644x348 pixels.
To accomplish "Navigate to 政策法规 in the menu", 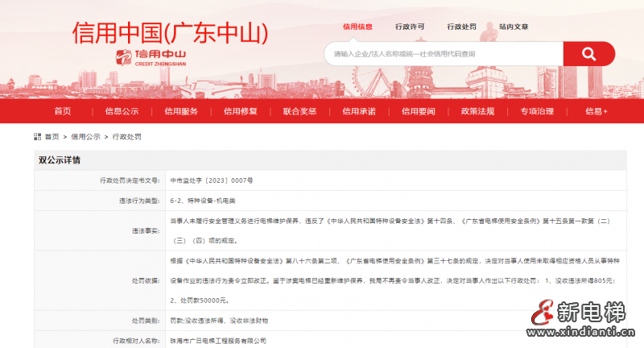I will pyautogui.click(x=477, y=111).
